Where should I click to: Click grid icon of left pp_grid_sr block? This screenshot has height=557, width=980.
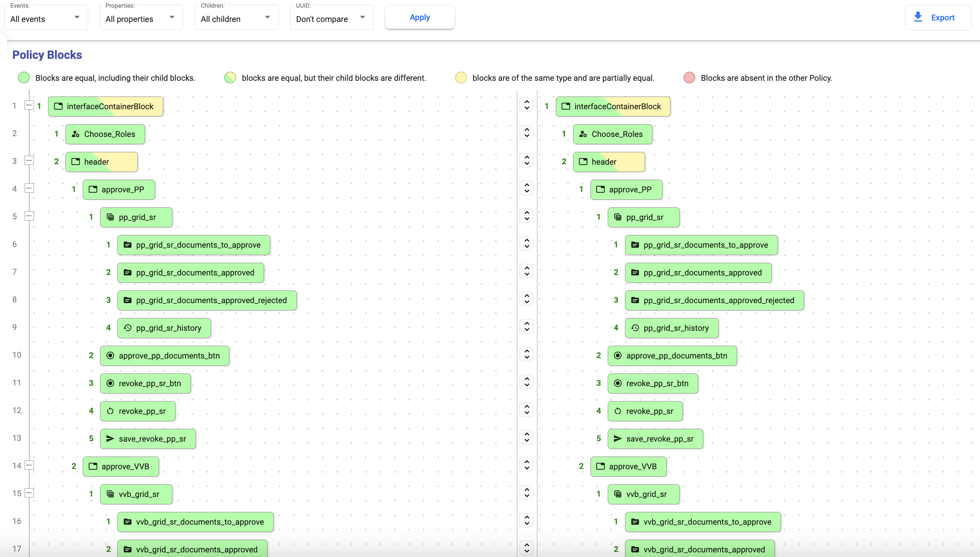(x=110, y=217)
